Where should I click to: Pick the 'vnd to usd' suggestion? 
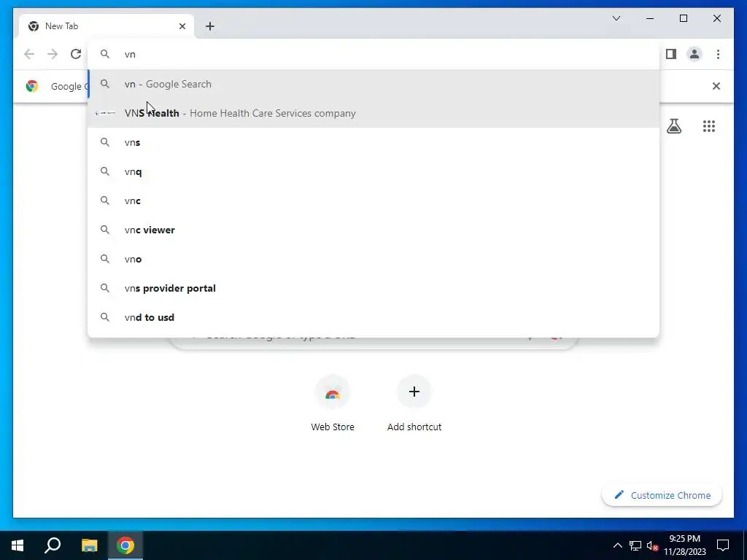[373, 317]
